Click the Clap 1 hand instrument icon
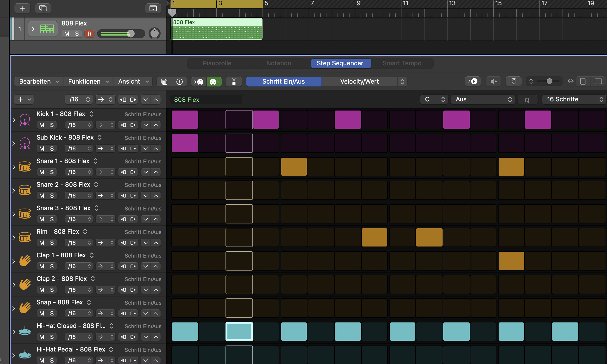Image resolution: width=607 pixels, height=364 pixels. click(25, 259)
